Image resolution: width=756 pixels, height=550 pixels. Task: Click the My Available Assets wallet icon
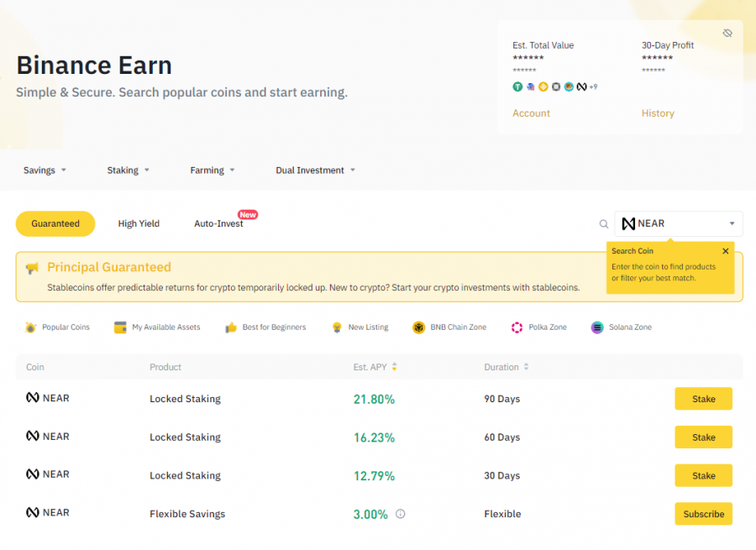[120, 327]
